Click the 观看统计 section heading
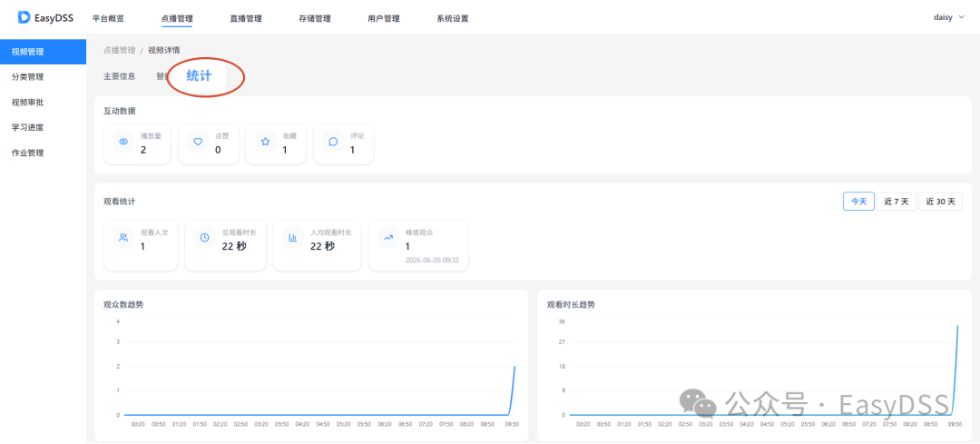The height and width of the screenshot is (444, 980). pyautogui.click(x=120, y=202)
